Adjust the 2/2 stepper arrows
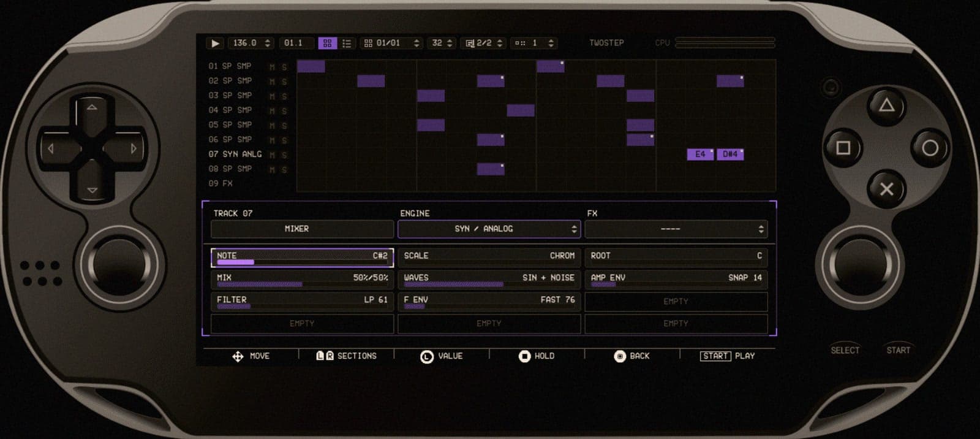 pos(500,43)
